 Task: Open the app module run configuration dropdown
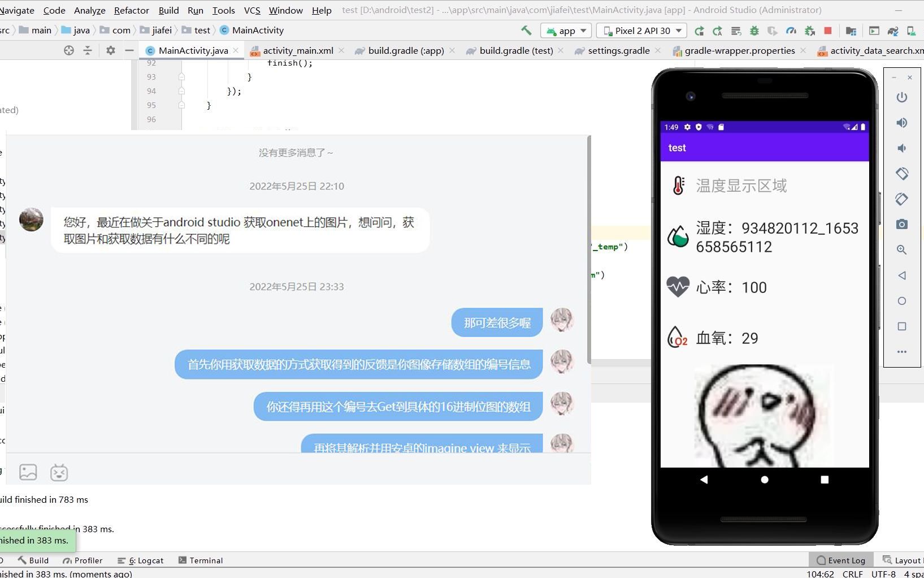pyautogui.click(x=566, y=31)
